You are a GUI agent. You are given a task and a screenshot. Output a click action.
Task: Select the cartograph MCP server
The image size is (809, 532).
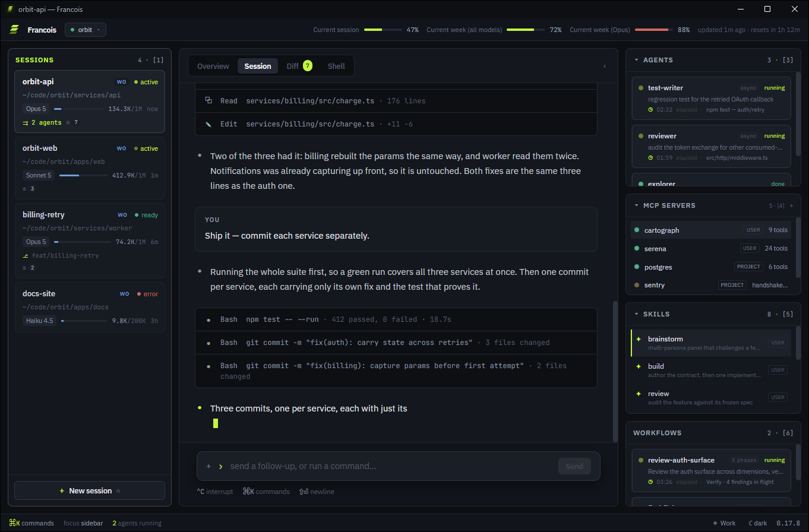[711, 230]
